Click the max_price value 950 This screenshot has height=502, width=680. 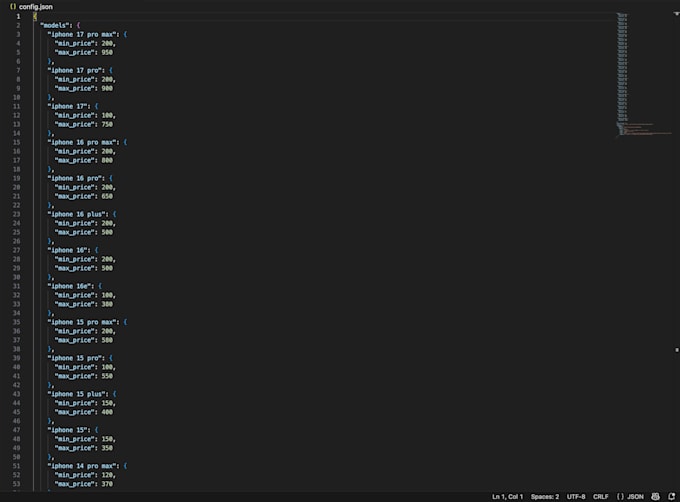(107, 52)
